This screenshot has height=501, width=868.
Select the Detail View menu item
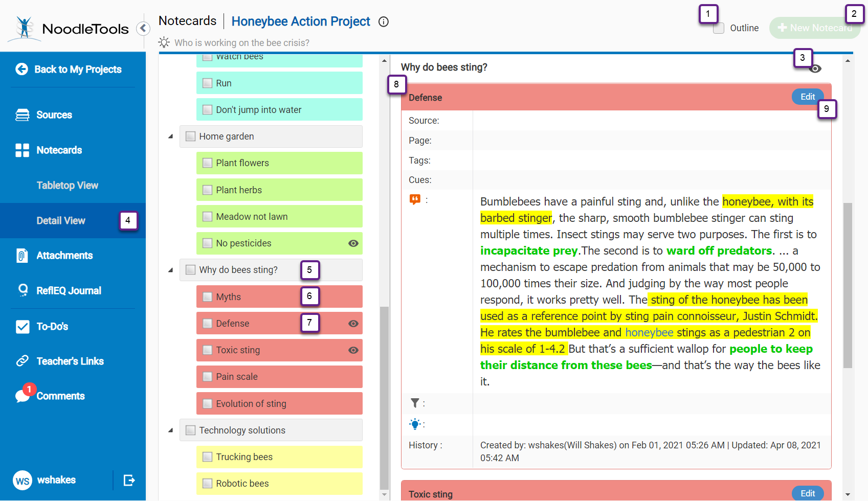61,220
